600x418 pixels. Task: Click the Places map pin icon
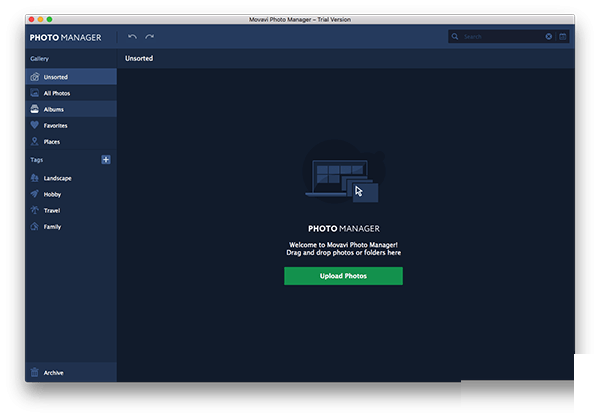pos(35,142)
